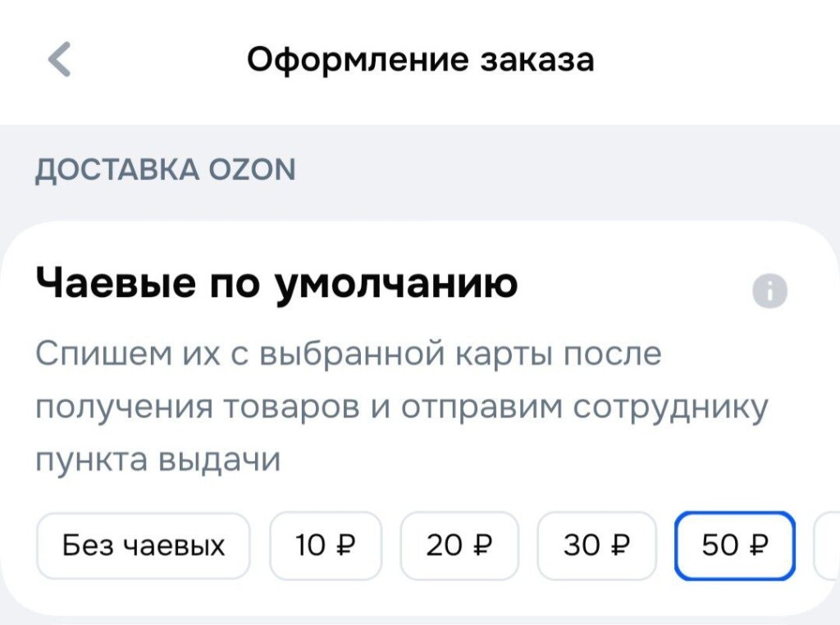Select Без чаевых to disable tipping
This screenshot has width=840, height=625.
[143, 545]
